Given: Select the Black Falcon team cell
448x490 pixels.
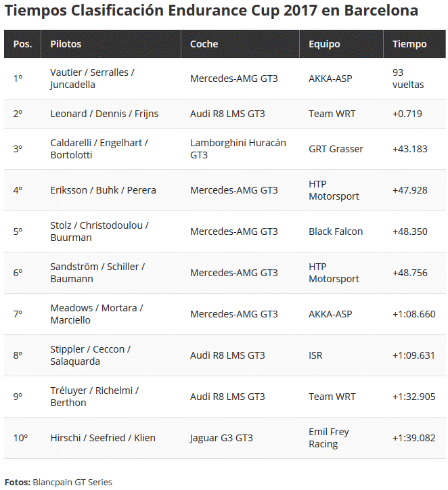Looking at the screenshot, I should point(336,231).
